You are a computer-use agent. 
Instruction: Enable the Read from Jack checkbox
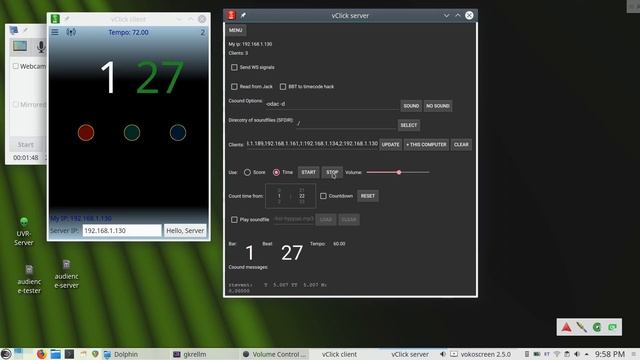pos(234,87)
